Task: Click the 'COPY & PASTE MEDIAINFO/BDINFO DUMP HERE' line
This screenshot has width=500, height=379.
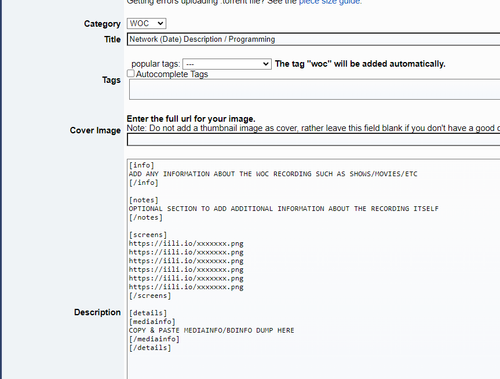Action: [x=212, y=330]
